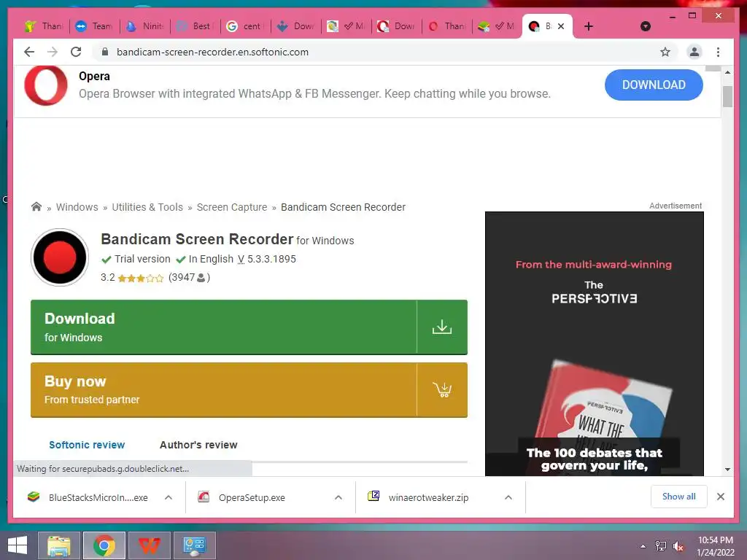Image resolution: width=747 pixels, height=560 pixels.
Task: Click the network tray icon
Action: (x=661, y=546)
